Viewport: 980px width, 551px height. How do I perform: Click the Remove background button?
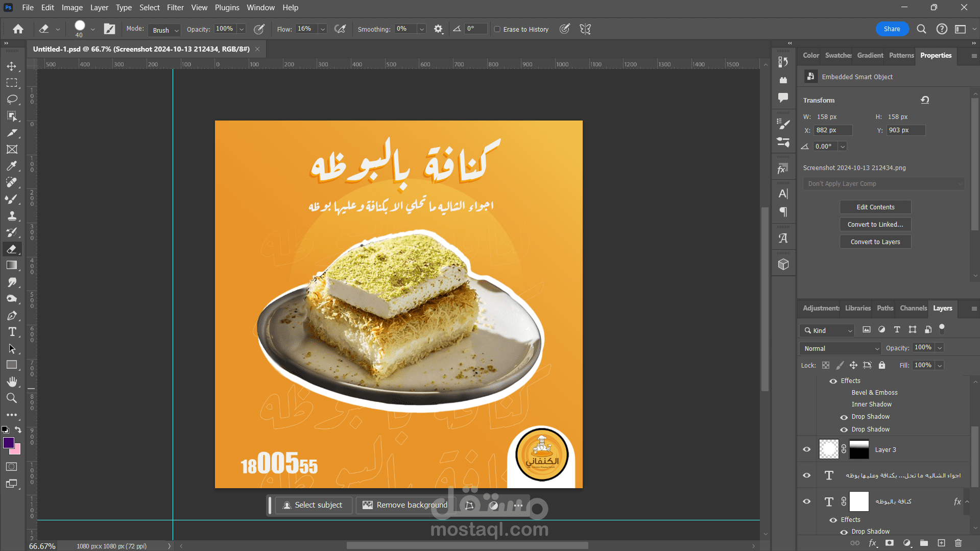(x=406, y=505)
